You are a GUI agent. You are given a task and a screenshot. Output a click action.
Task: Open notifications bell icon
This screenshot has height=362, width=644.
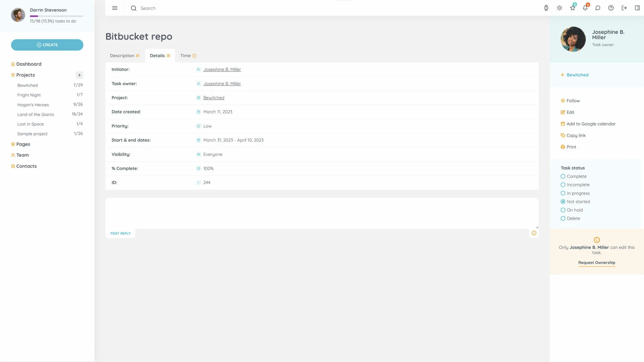[585, 8]
